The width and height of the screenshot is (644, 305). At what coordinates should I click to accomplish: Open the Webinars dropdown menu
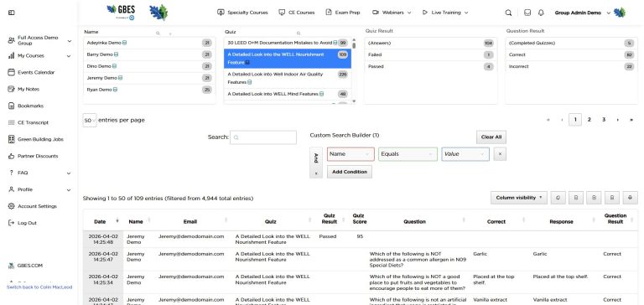point(392,13)
